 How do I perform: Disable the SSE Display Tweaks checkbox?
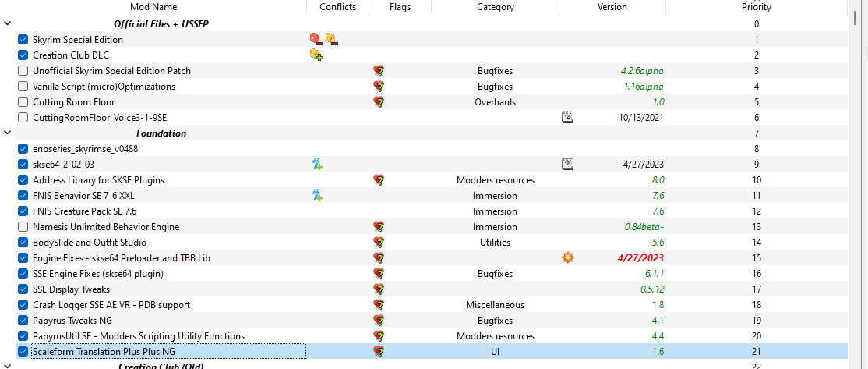[x=23, y=289]
